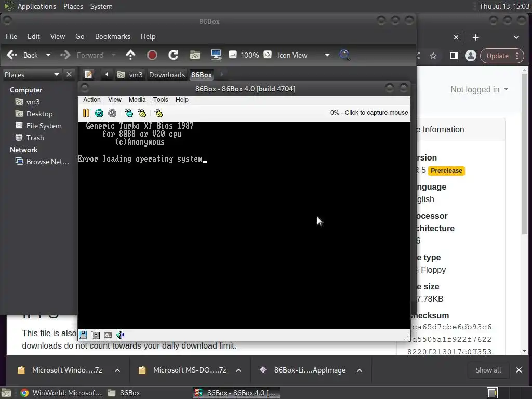Click the third status bar device icon
The height and width of the screenshot is (399, 532).
point(108,335)
